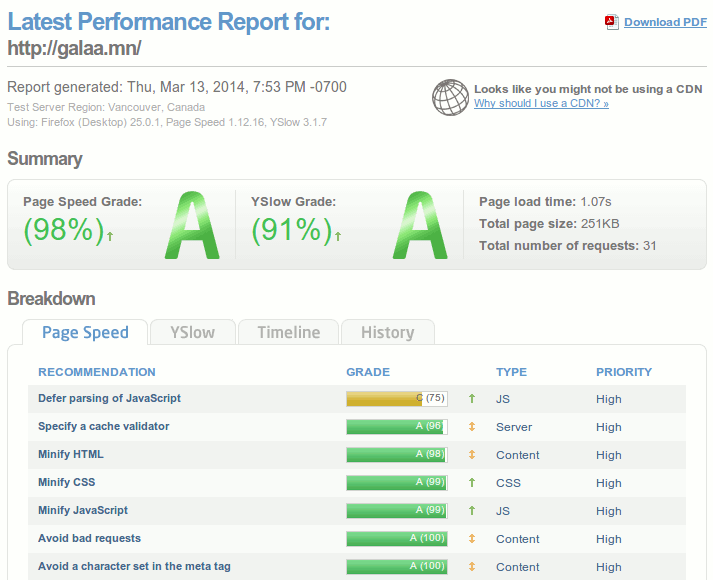Click the PDF file icon
This screenshot has width=713, height=580.
click(611, 22)
